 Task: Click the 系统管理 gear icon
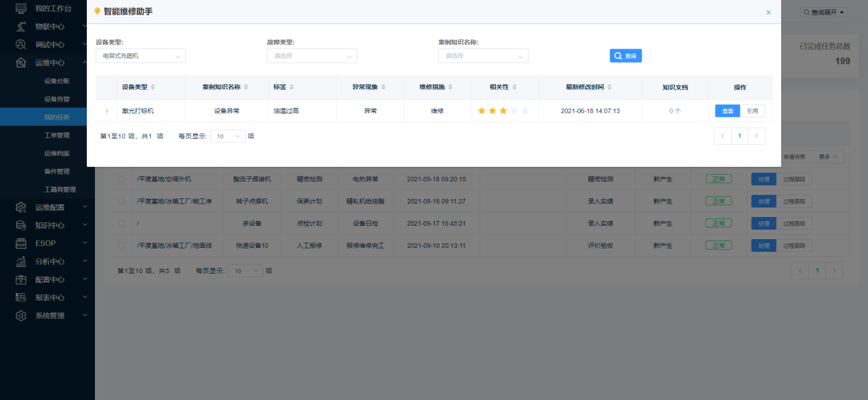pyautogui.click(x=21, y=315)
